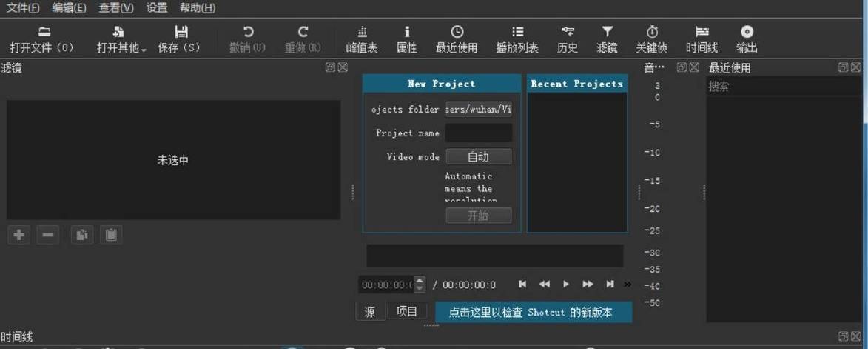Open the 帮助(H) menu
This screenshot has height=349, width=868.
198,7
